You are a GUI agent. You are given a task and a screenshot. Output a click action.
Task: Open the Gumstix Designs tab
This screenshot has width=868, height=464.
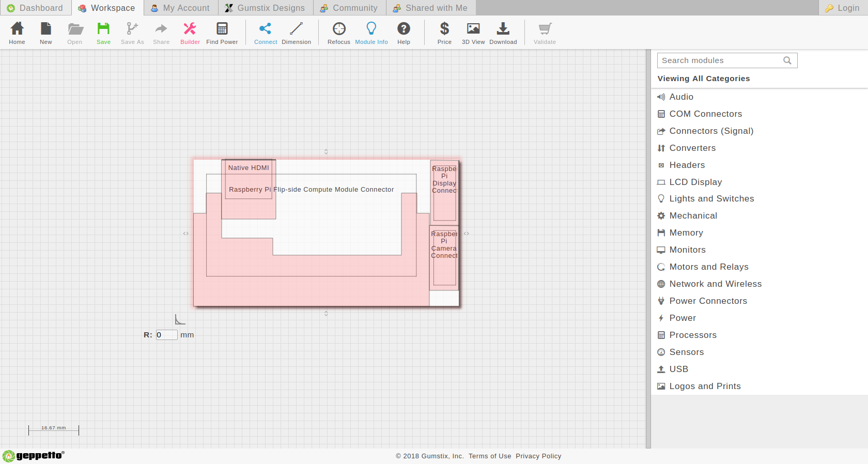pyautogui.click(x=265, y=8)
